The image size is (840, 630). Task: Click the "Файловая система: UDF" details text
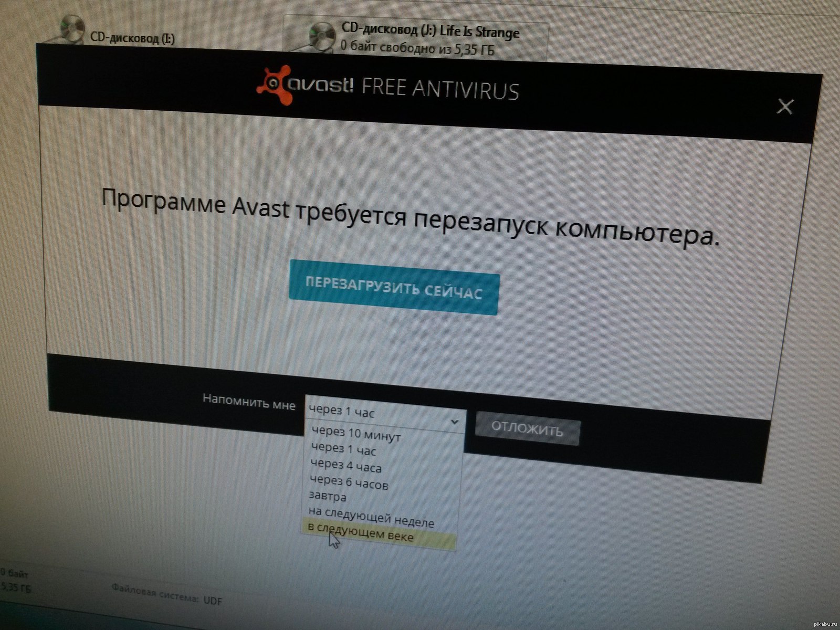tap(166, 594)
